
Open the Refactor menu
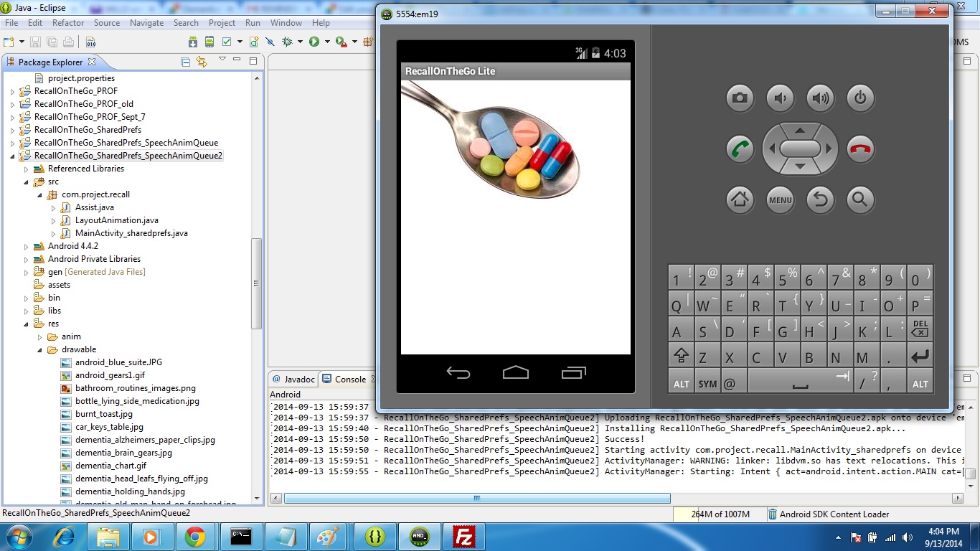click(68, 23)
